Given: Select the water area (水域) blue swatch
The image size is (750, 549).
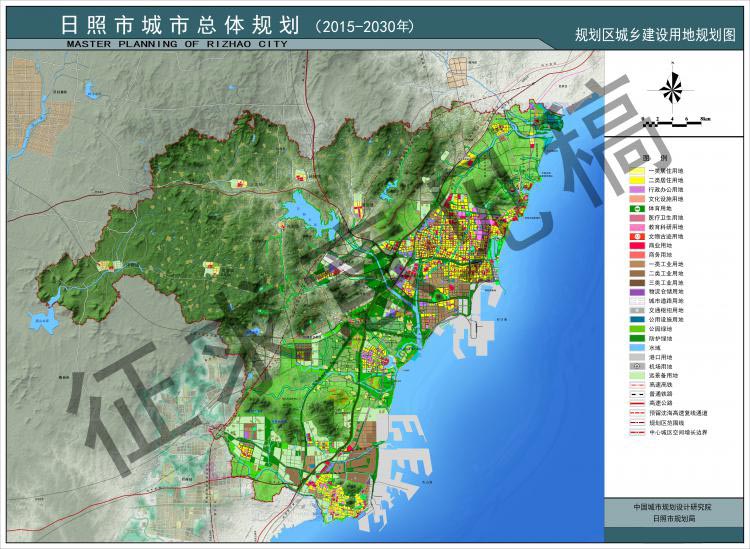Looking at the screenshot, I should pos(636,347).
